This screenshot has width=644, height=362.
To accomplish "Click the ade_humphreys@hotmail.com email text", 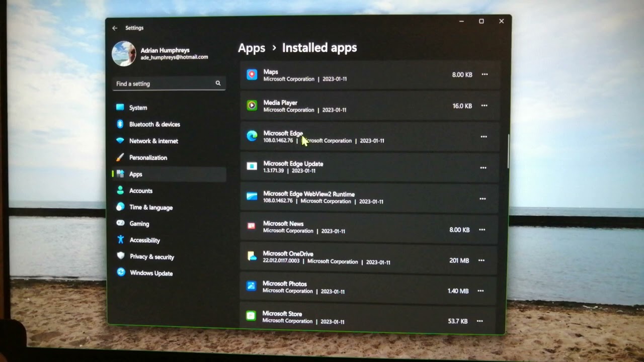I will tap(174, 57).
